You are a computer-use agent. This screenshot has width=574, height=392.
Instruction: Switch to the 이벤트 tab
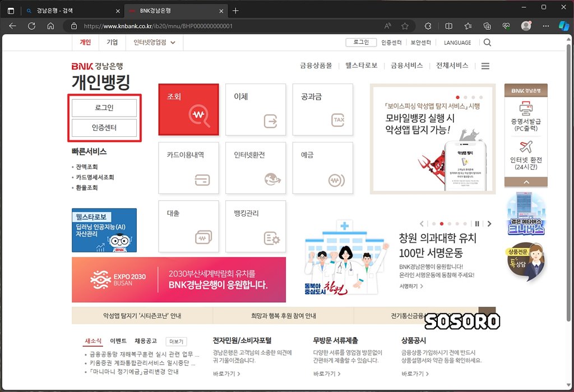(118, 341)
